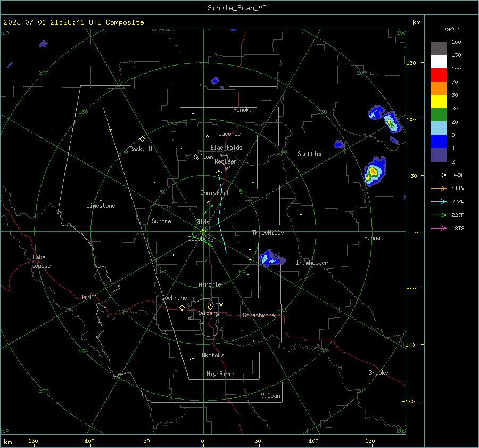
Task: Click the radar center diamond at Didsbury
Action: (203, 232)
